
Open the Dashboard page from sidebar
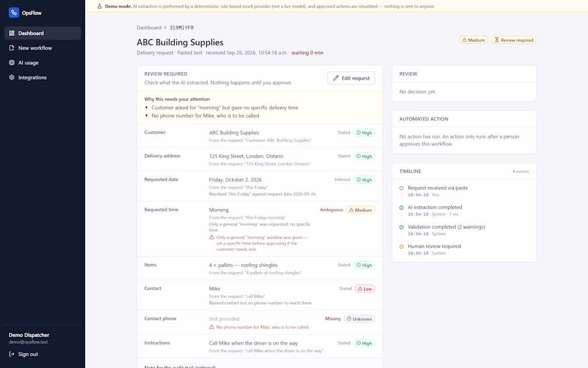click(x=42, y=33)
